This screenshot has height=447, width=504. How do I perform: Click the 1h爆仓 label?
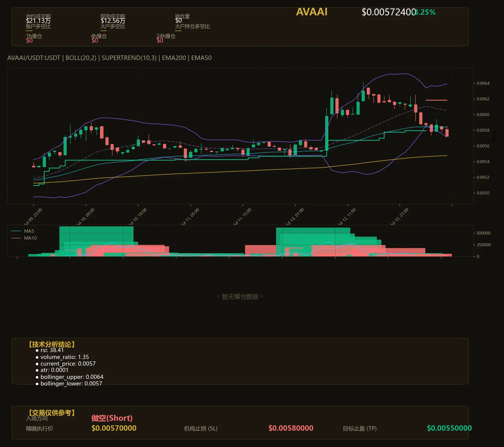click(x=34, y=36)
